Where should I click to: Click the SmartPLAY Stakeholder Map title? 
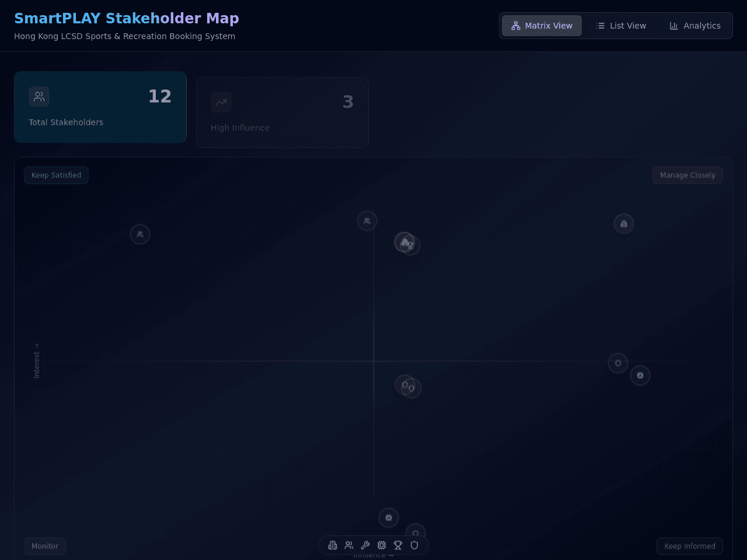point(127,18)
